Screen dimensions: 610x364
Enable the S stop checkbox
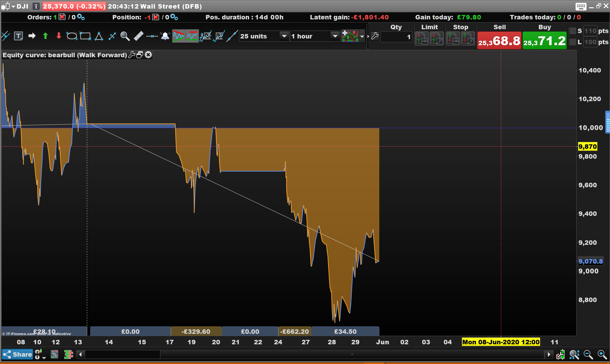573,31
